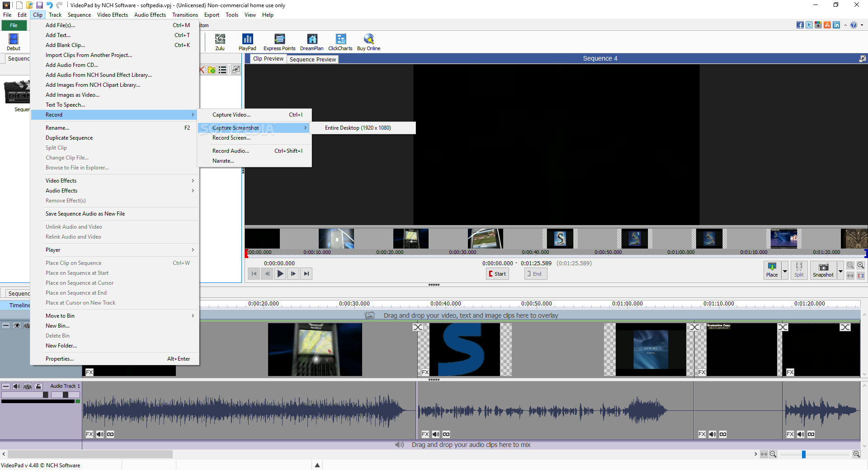
Task: Open the Zulu toolbar icon
Action: pos(220,42)
